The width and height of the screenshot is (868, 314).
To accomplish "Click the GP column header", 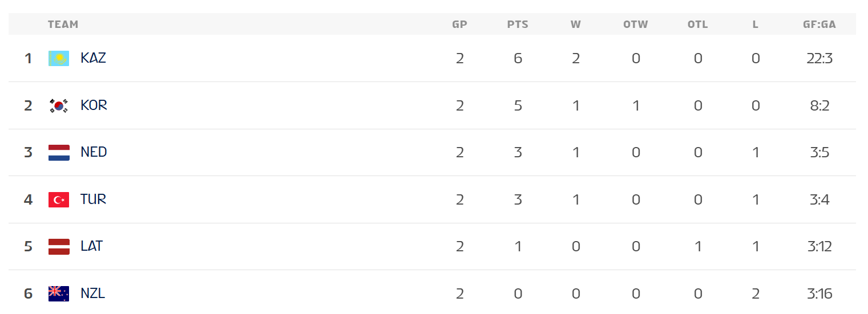I will coord(459,25).
